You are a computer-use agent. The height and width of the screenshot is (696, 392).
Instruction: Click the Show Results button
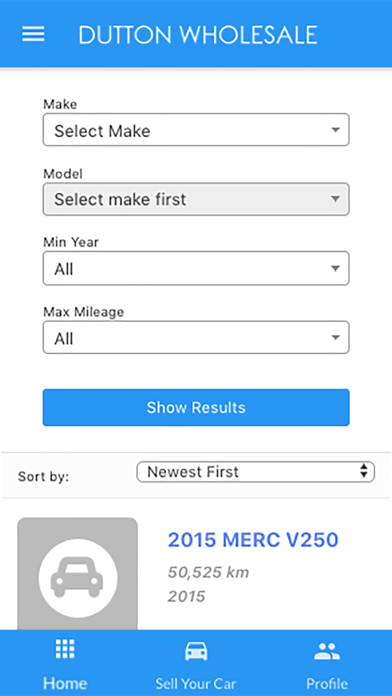click(x=196, y=407)
